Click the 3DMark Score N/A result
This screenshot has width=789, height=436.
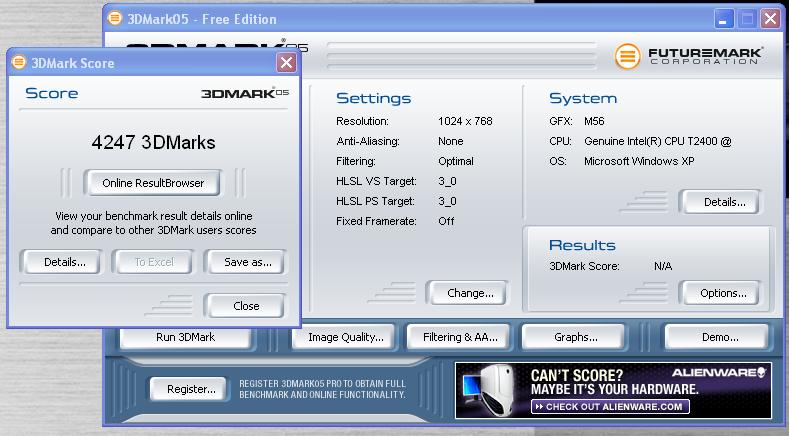click(663, 266)
